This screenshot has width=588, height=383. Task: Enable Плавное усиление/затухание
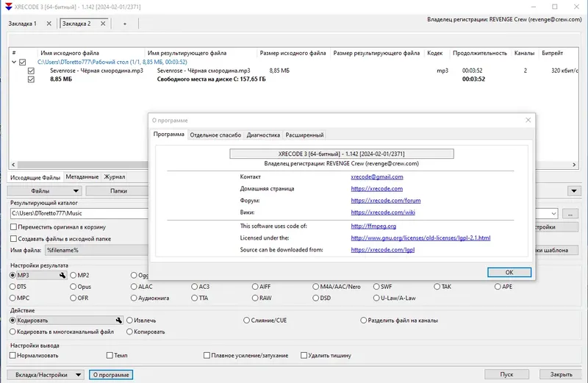207,355
